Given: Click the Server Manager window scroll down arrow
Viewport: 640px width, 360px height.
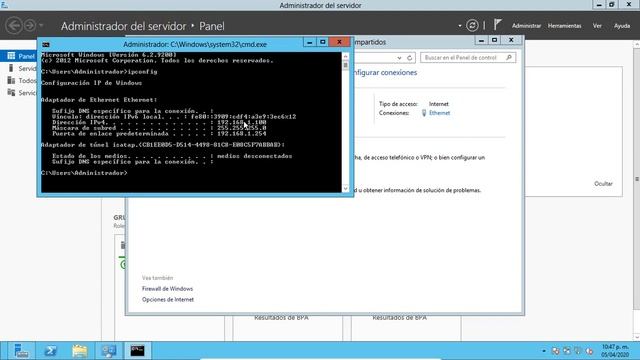Looking at the screenshot, I should 637,337.
